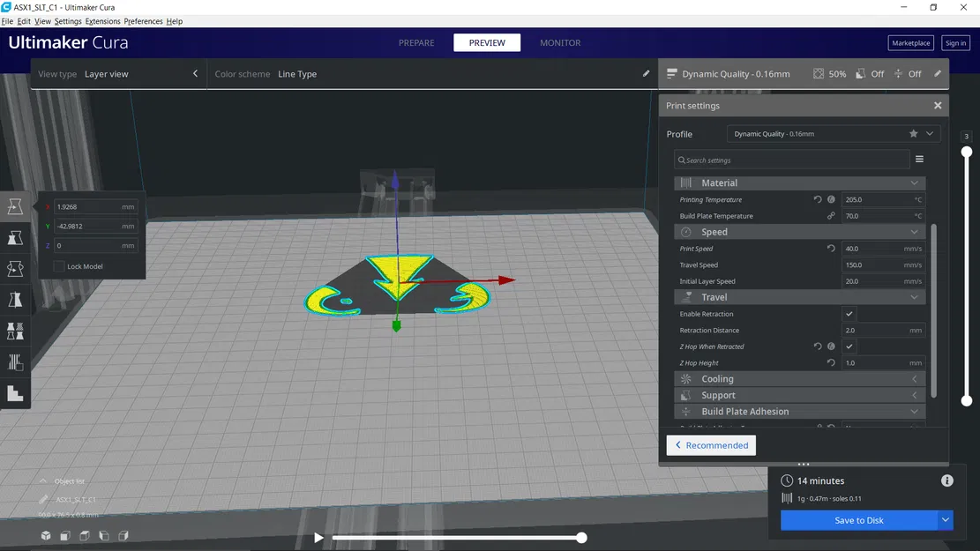Toggle Z Hop When Retracted checkbox
Screen dimensions: 980x551
pos(849,346)
